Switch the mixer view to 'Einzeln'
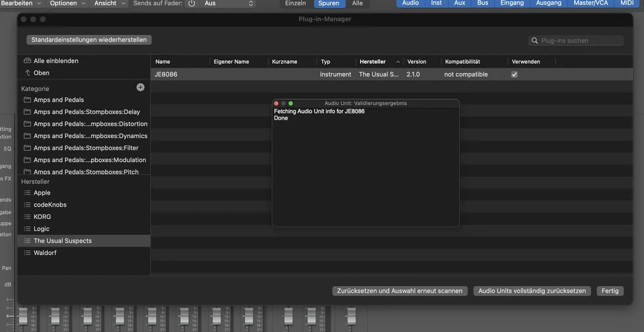This screenshot has width=644, height=332. [295, 3]
